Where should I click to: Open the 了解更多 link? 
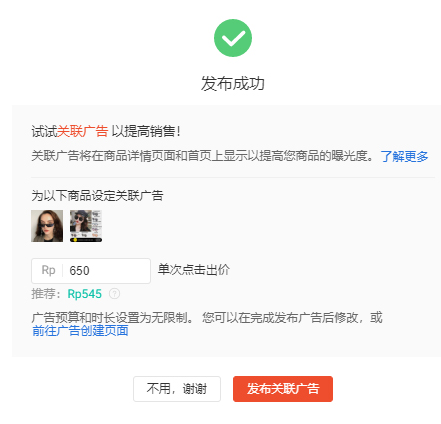click(404, 156)
